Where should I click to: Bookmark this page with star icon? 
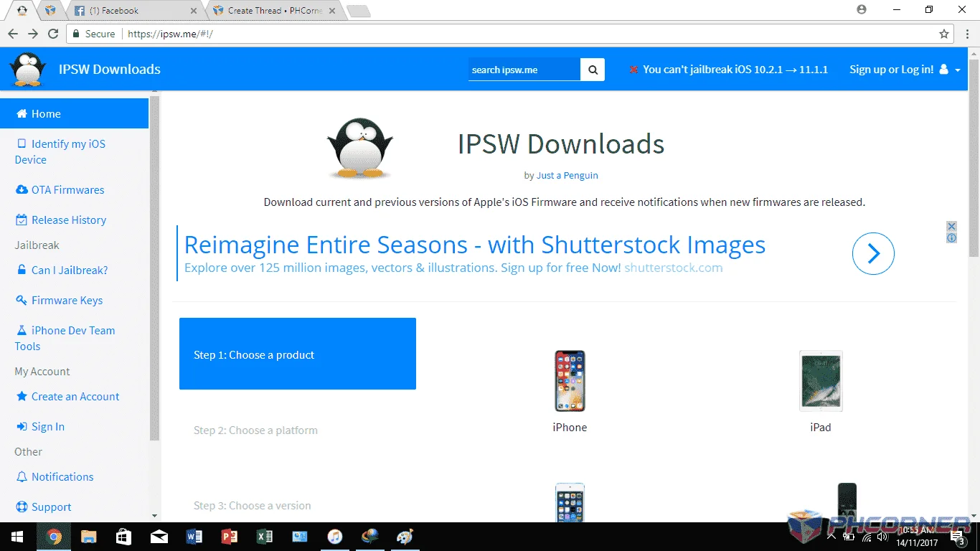click(944, 34)
